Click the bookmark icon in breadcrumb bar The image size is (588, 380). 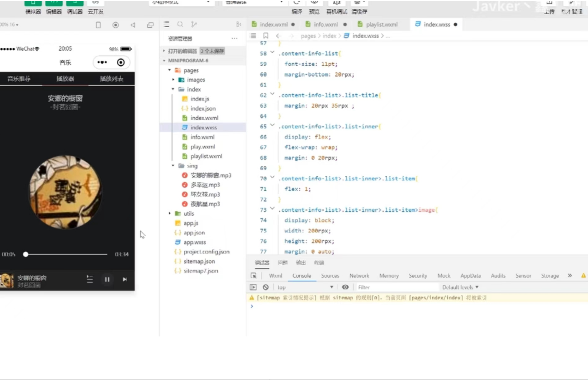265,36
